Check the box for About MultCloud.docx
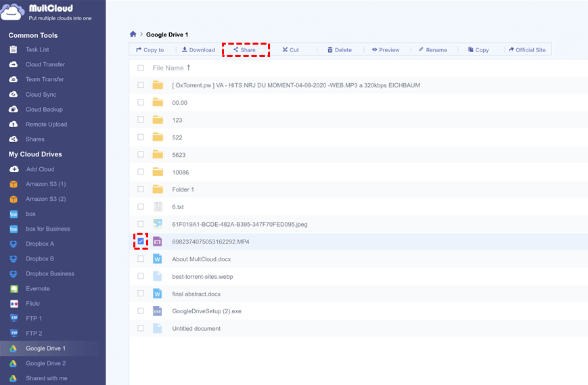Screen dimensions: 588x385 (x=141, y=258)
